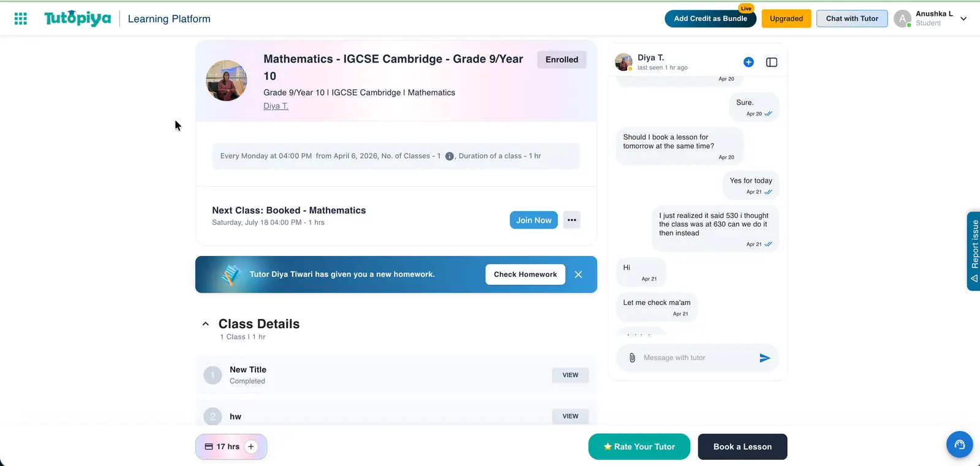The height and width of the screenshot is (466, 980).
Task: Click the 'Hi' chat message
Action: point(641,272)
